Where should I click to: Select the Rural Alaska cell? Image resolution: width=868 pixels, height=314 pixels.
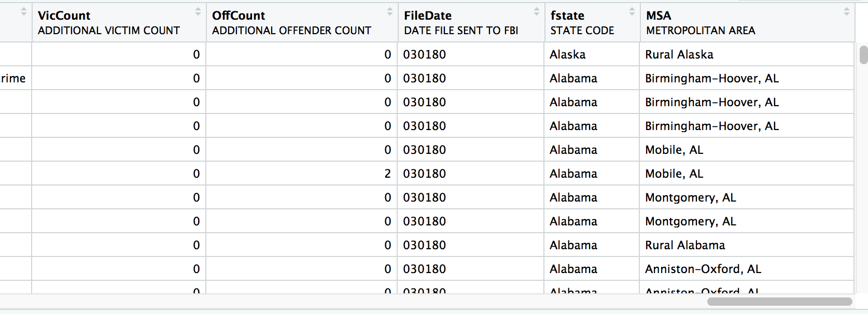pyautogui.click(x=679, y=54)
